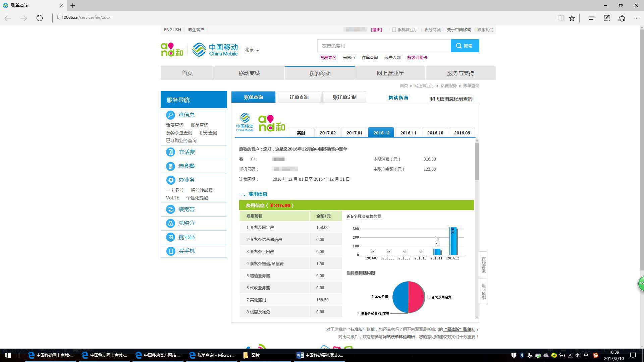This screenshot has height=362, width=644.
Task: Open a new browser tab with plus
Action: coord(73,5)
